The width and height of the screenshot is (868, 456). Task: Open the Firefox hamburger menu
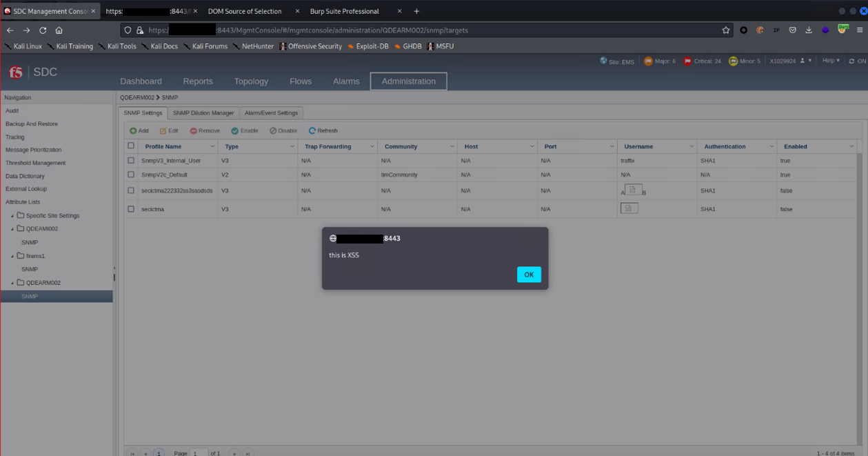point(860,30)
